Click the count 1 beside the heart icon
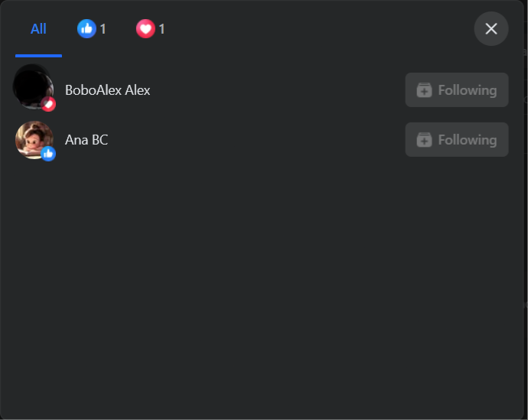This screenshot has height=420, width=528. (x=162, y=29)
